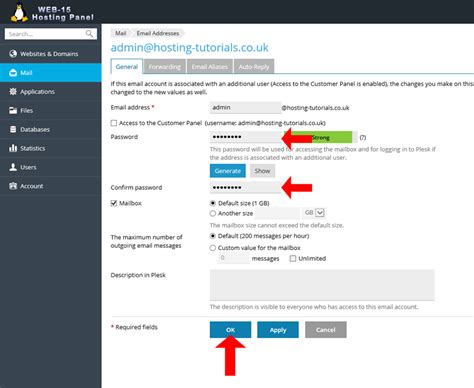Enable Access to the Customer Panel checkbox
Image resolution: width=474 pixels, height=388 pixels.
click(x=114, y=123)
